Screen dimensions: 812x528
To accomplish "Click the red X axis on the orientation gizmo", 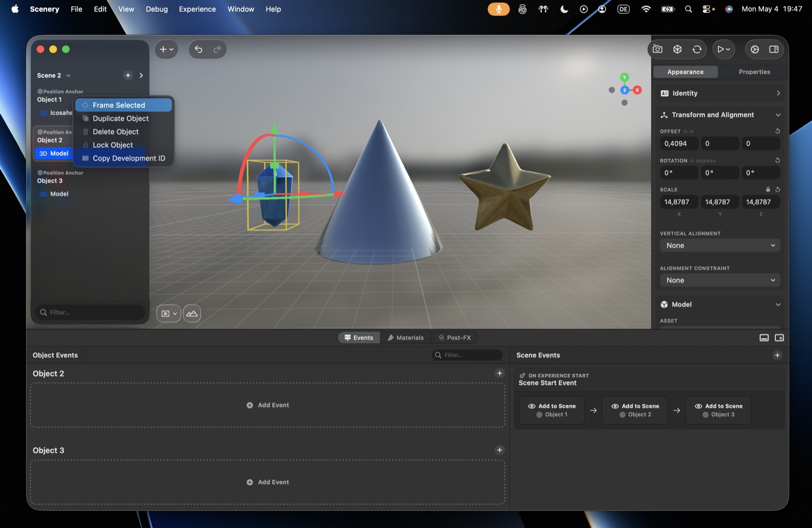I will [637, 90].
